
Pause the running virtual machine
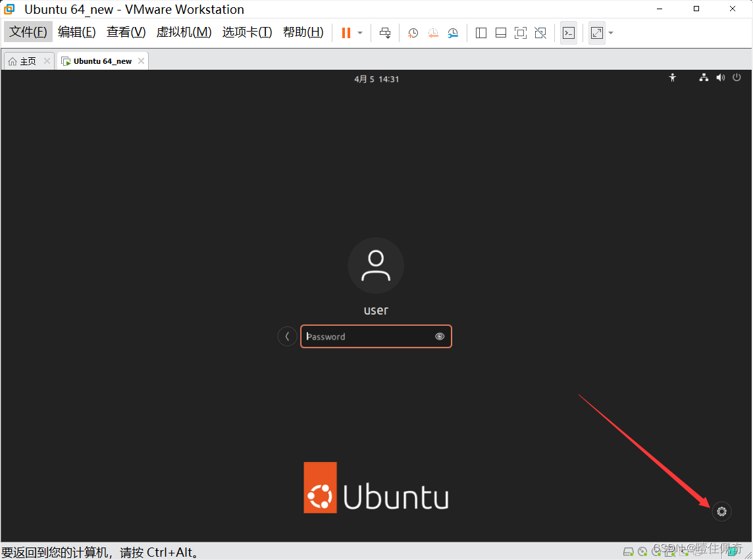click(x=345, y=32)
